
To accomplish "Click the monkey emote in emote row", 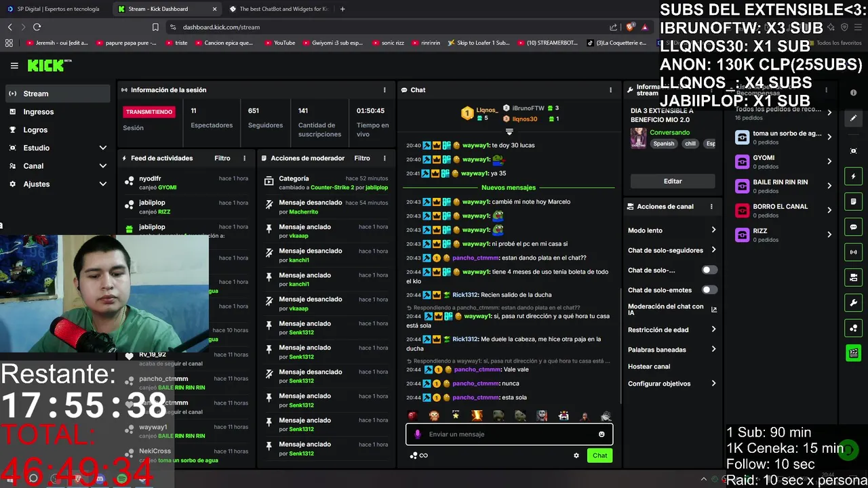I will pyautogui.click(x=434, y=415).
